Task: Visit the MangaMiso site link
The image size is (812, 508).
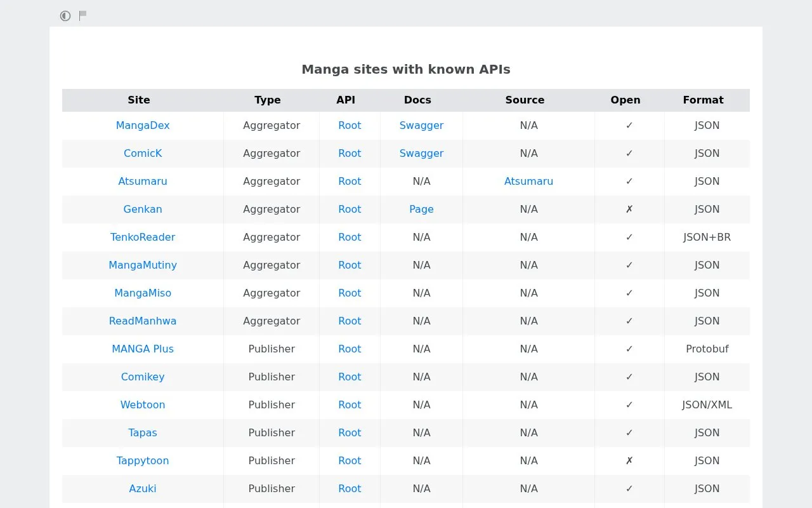Action: 143,293
